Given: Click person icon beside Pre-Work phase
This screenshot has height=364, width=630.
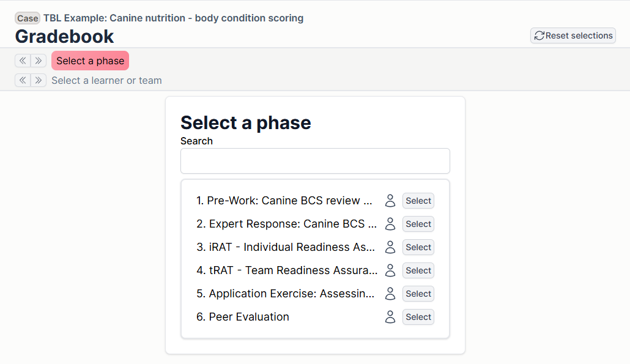Looking at the screenshot, I should 390,201.
